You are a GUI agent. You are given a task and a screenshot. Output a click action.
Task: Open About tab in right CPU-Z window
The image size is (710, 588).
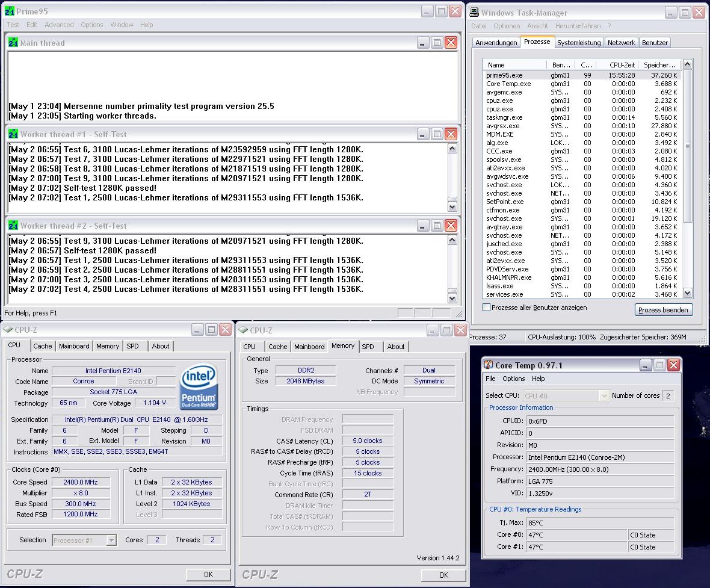click(396, 347)
